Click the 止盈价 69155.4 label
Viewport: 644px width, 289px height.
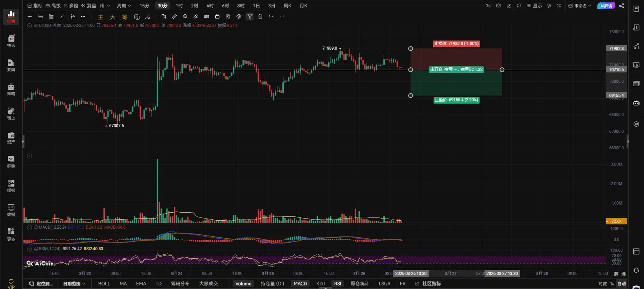coord(456,100)
